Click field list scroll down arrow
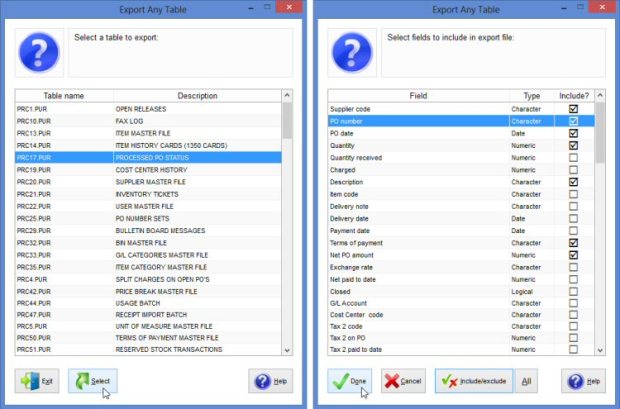Screen dimensions: 620x409 tap(600, 350)
